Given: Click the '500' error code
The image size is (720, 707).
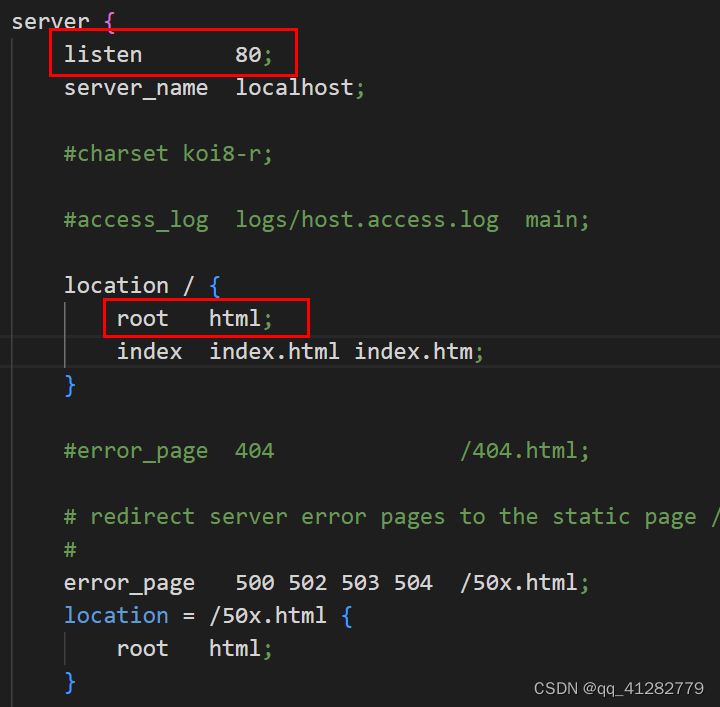Looking at the screenshot, I should click(255, 583).
